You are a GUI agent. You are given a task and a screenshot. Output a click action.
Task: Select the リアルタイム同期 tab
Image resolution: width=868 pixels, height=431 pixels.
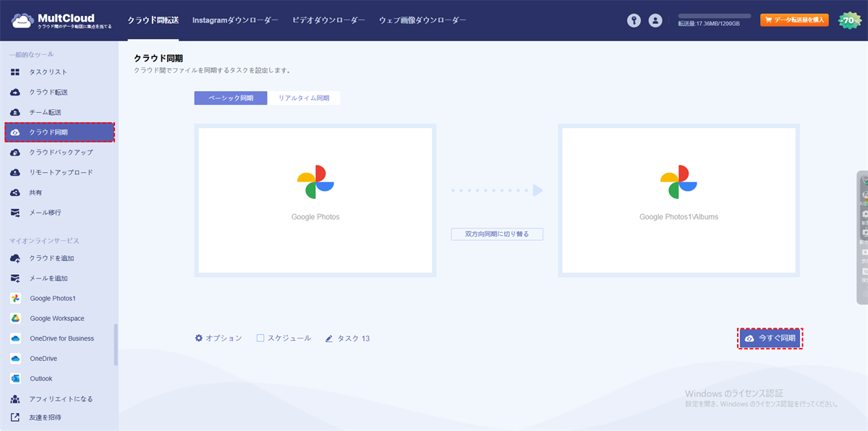(x=304, y=98)
